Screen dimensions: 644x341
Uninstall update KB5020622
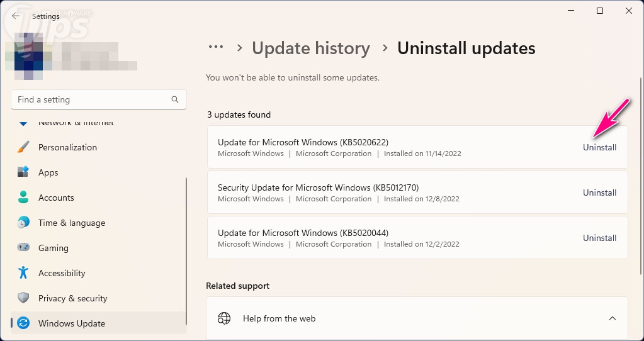coord(599,147)
